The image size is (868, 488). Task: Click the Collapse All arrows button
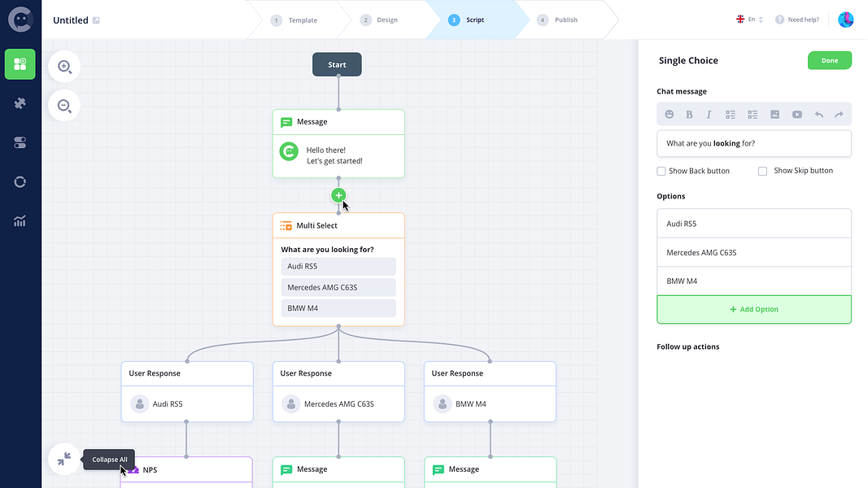click(64, 459)
